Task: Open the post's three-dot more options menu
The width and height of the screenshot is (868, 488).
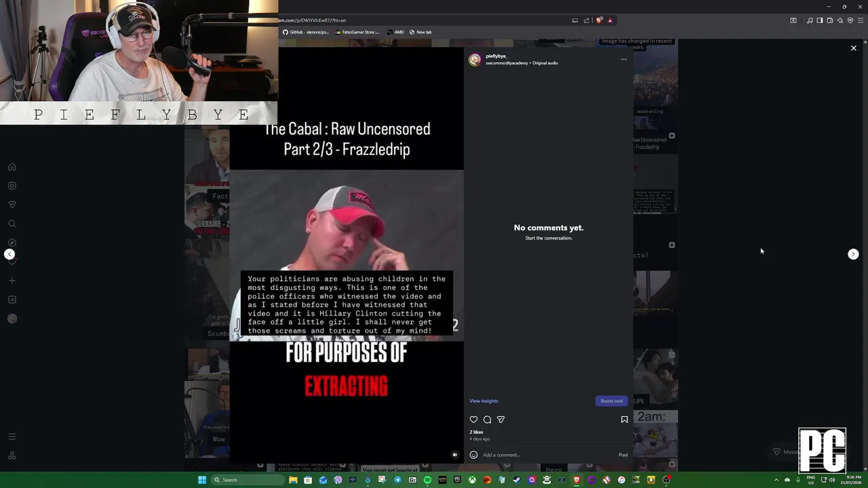Action: pyautogui.click(x=624, y=59)
